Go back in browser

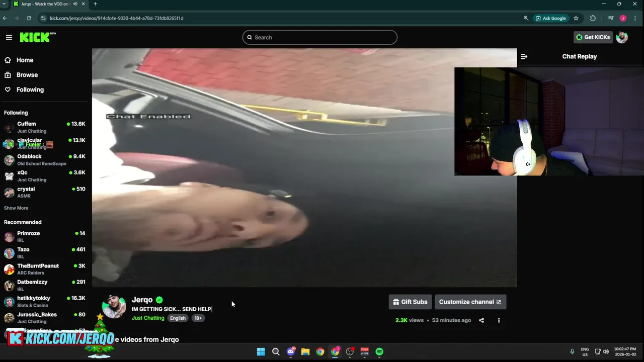coord(5,18)
